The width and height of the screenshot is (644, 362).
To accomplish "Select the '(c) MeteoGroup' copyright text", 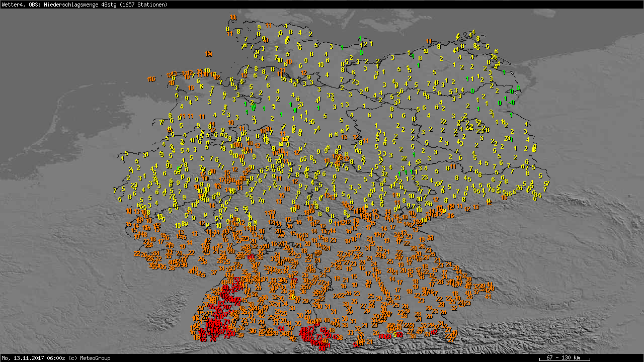I will pos(89,358).
